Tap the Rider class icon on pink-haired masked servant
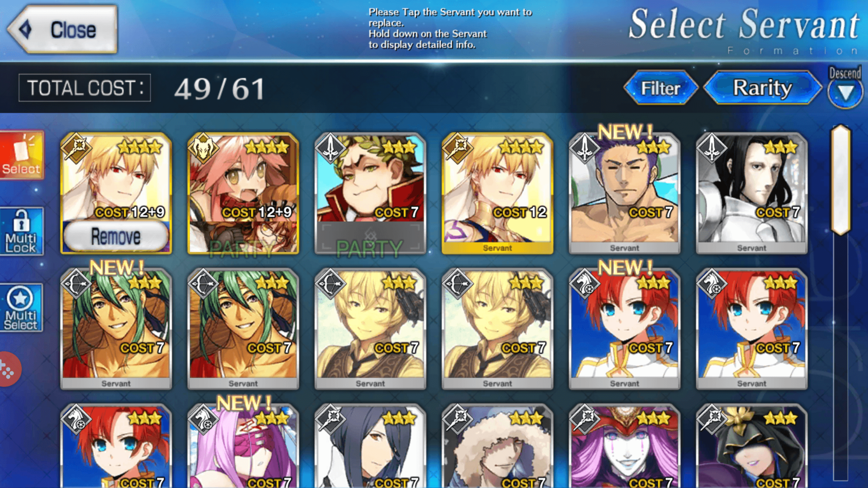This screenshot has width=868, height=488. point(203,420)
